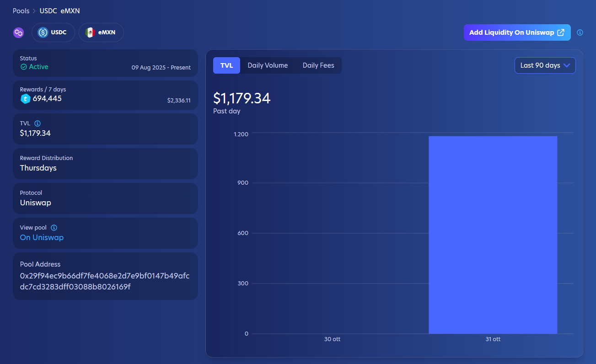The image size is (596, 364).
Task: Click the TVL info icon
Action: (38, 123)
